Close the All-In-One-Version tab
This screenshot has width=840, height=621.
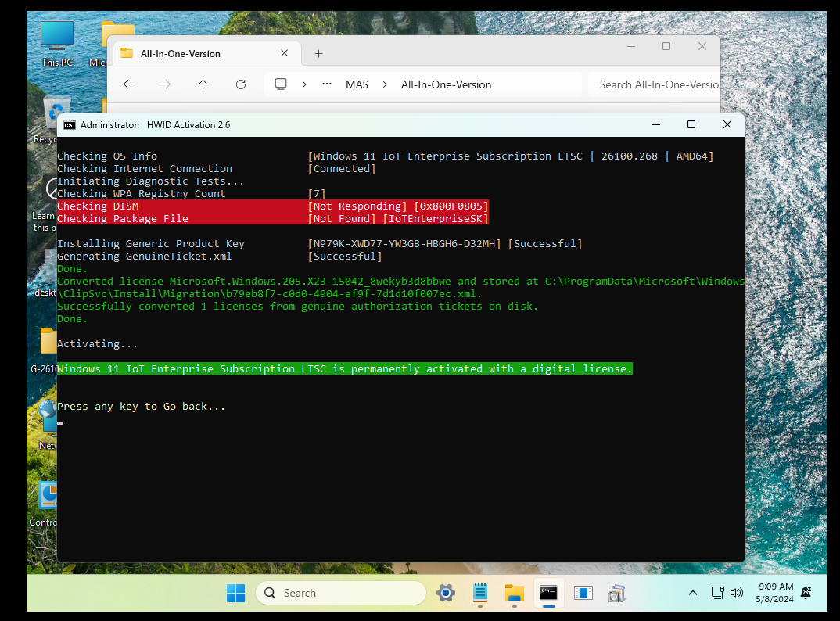pyautogui.click(x=285, y=53)
